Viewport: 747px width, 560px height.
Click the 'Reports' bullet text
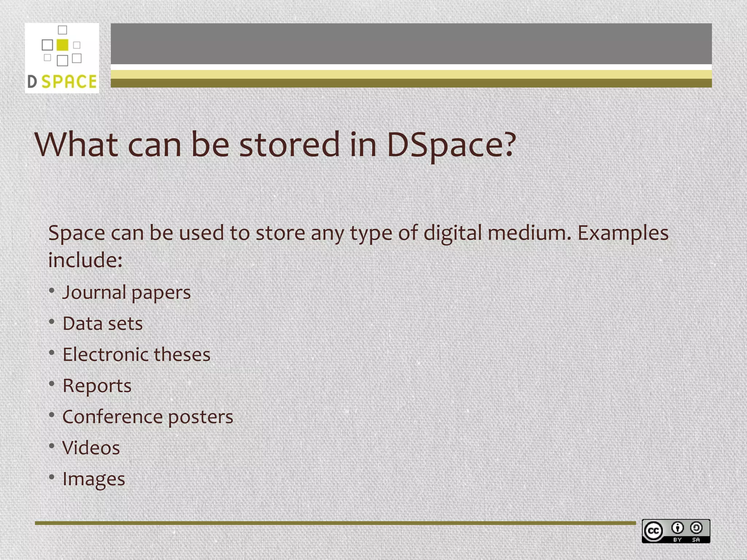click(97, 386)
